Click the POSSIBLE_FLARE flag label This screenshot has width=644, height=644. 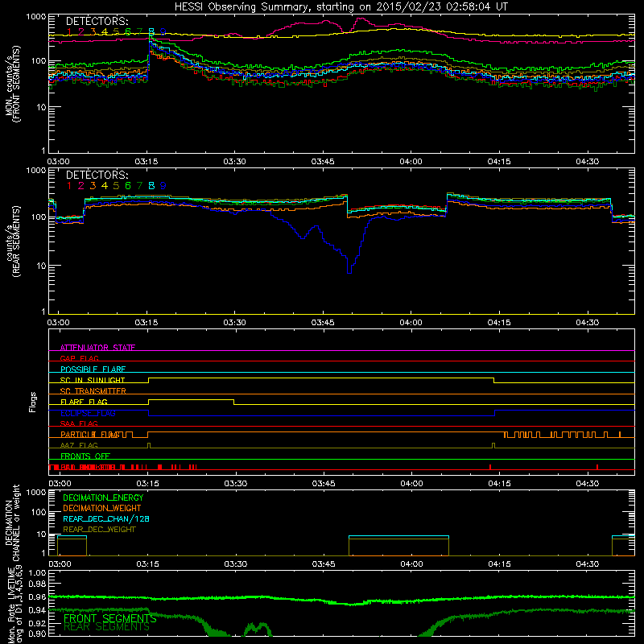[93, 369]
